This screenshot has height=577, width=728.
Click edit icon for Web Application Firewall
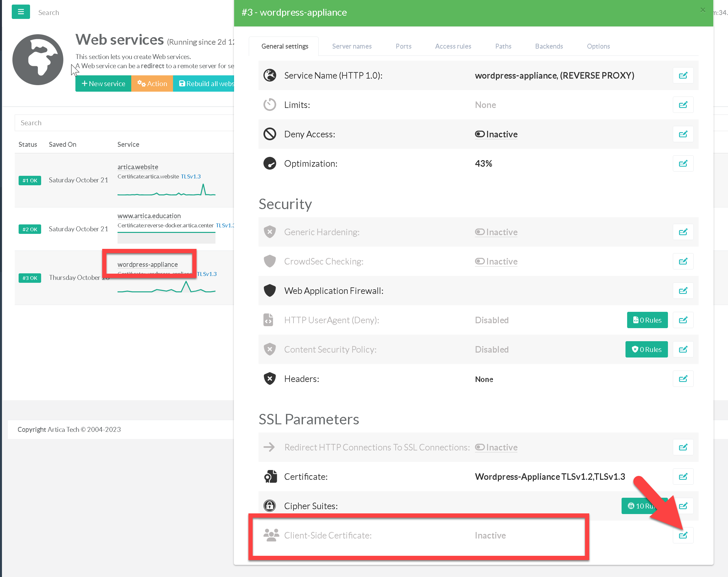[683, 291]
